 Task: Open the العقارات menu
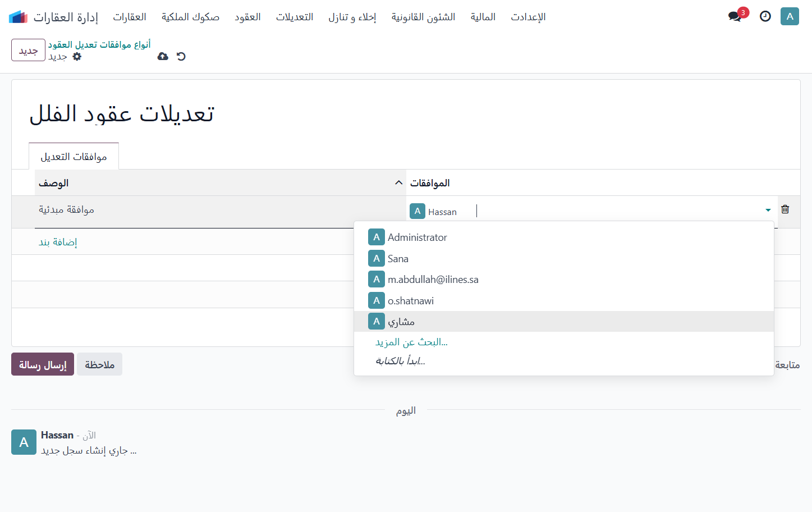point(130,17)
